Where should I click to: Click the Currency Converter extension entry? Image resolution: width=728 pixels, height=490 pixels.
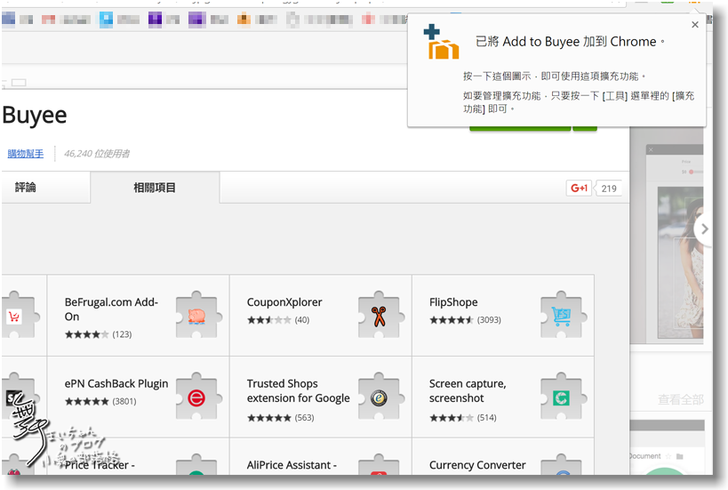click(477, 465)
